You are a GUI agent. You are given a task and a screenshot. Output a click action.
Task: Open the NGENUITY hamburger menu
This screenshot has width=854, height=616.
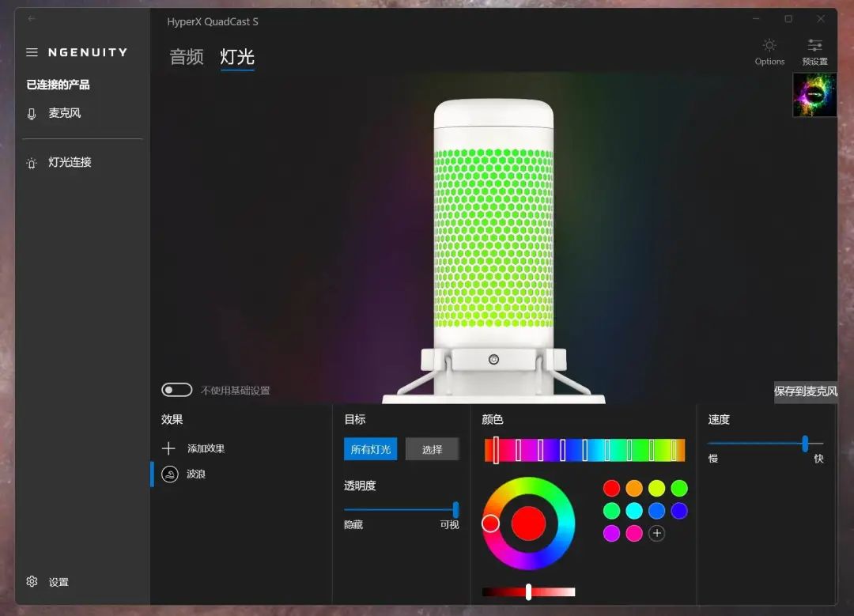pos(32,52)
